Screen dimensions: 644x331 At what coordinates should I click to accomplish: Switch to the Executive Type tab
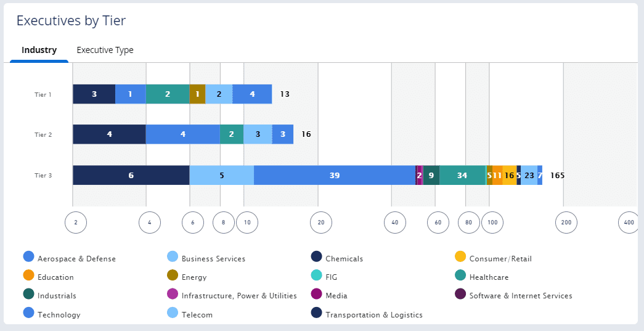(105, 50)
